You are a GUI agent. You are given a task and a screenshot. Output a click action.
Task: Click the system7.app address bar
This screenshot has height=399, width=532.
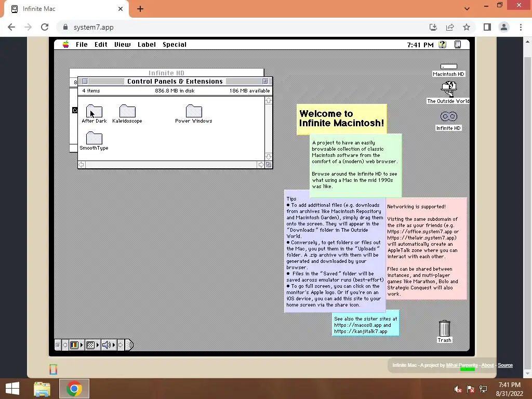(243, 27)
